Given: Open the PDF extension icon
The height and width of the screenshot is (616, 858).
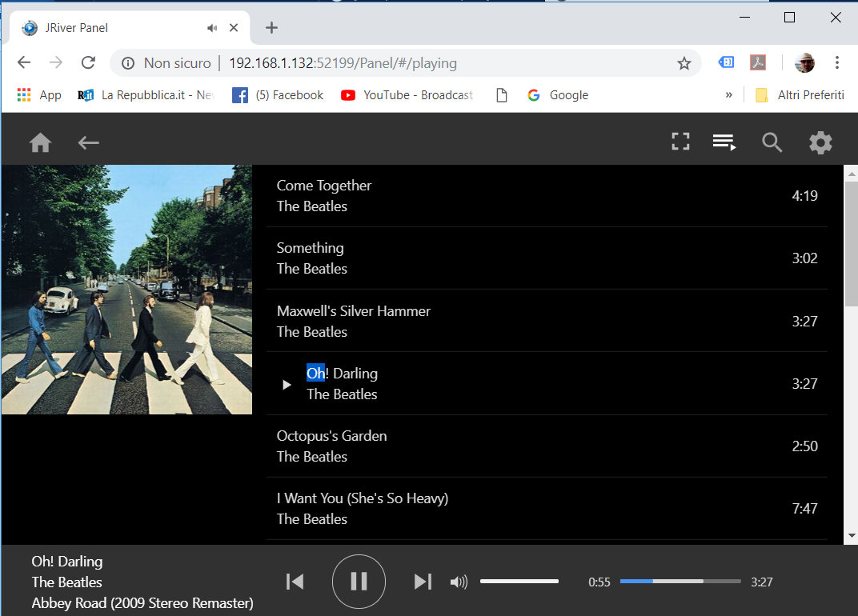Looking at the screenshot, I should 758,62.
